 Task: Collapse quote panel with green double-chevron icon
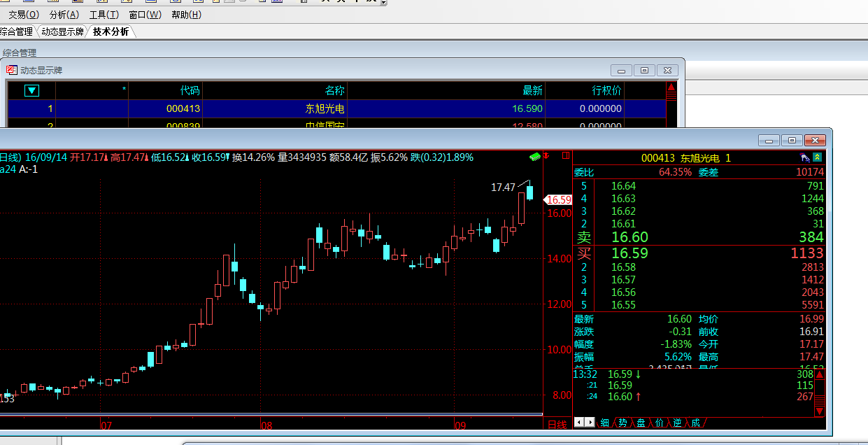(x=817, y=157)
